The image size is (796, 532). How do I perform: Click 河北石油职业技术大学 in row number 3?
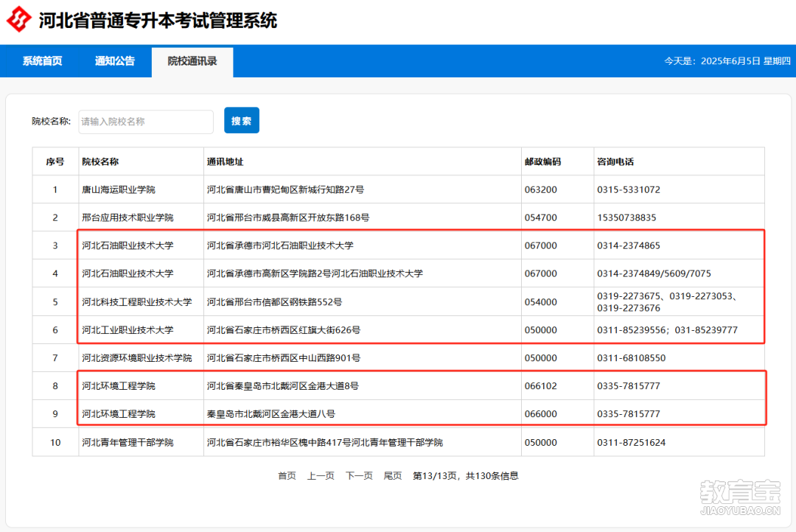pos(128,245)
